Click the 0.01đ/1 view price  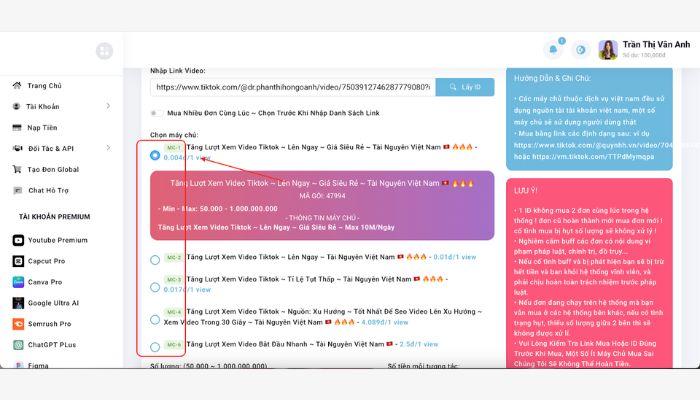[455, 257]
